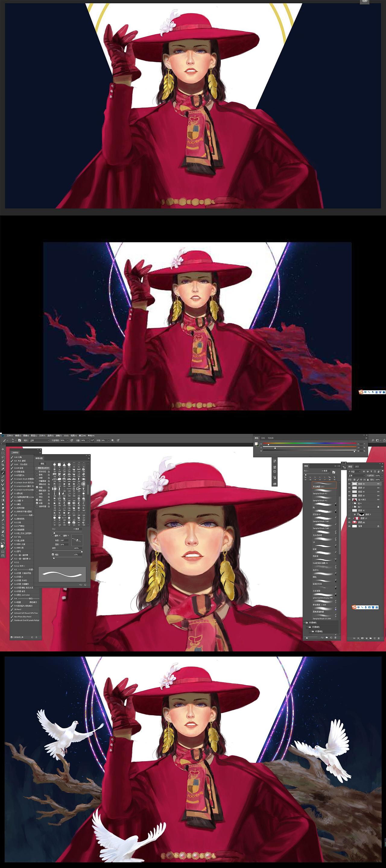The width and height of the screenshot is (386, 868).
Task: Expand the 组 2 layer group
Action: [x=353, y=507]
